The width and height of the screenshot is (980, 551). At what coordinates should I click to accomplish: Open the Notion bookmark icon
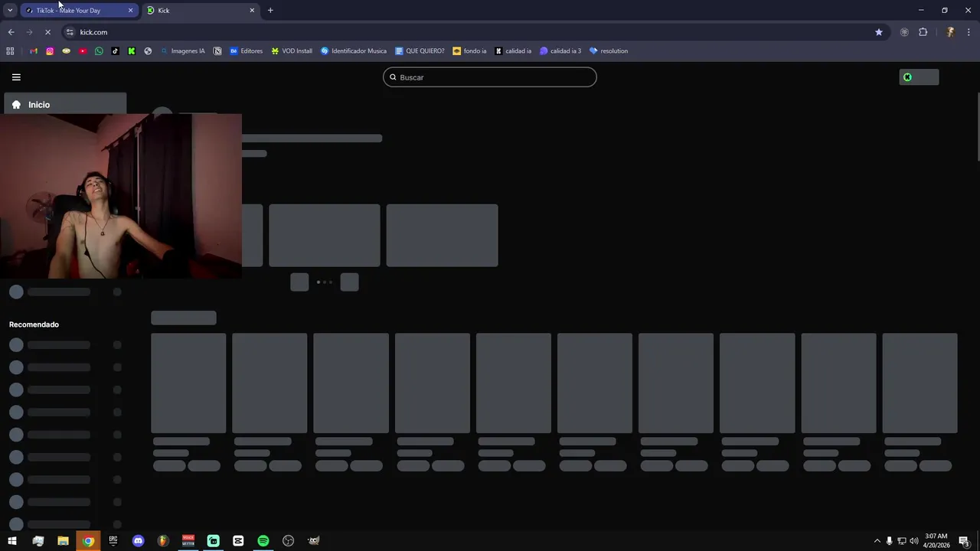[x=217, y=51]
